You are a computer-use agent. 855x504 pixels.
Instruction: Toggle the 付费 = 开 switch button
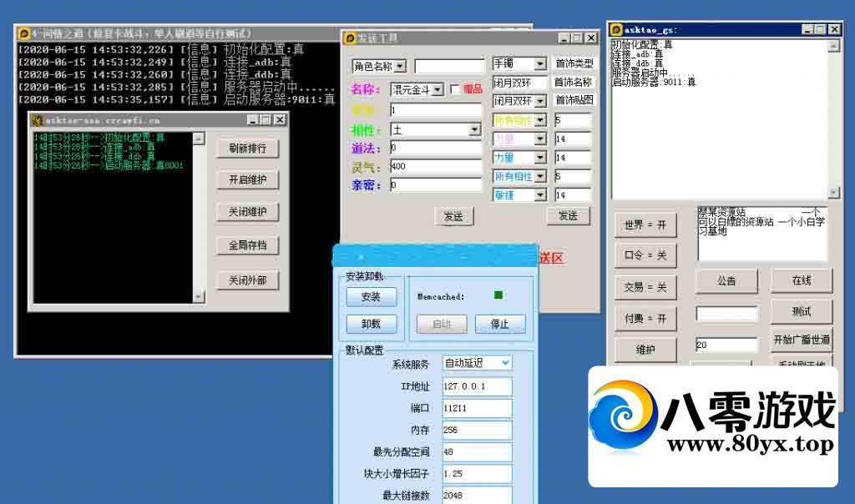pyautogui.click(x=645, y=319)
